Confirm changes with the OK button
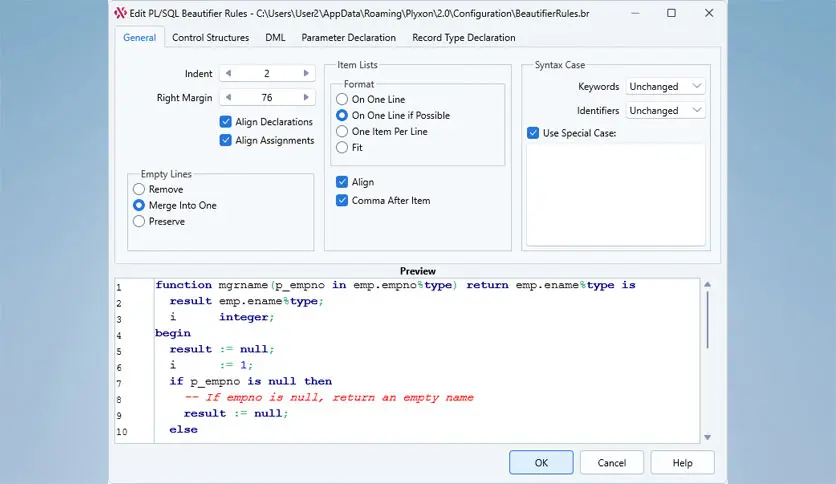 541,463
